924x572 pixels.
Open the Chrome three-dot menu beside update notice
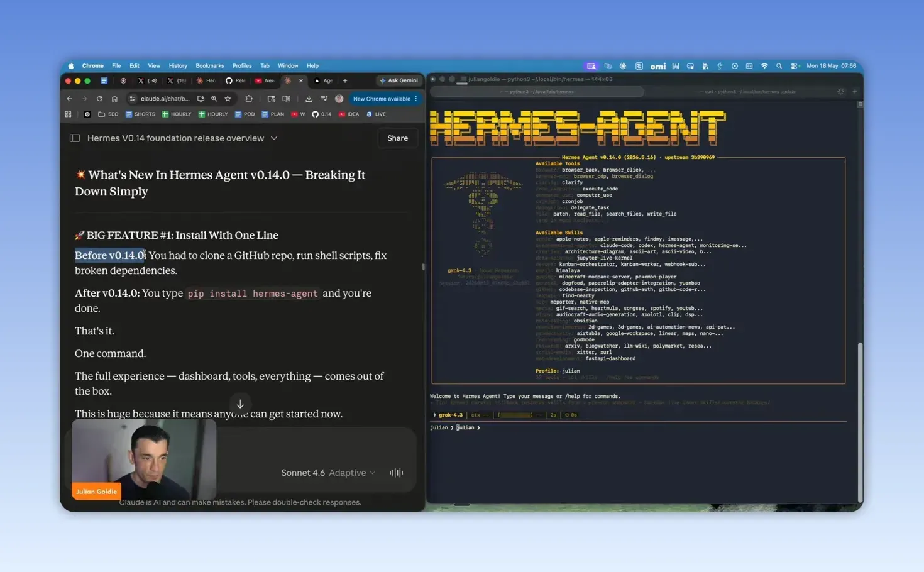click(x=416, y=99)
